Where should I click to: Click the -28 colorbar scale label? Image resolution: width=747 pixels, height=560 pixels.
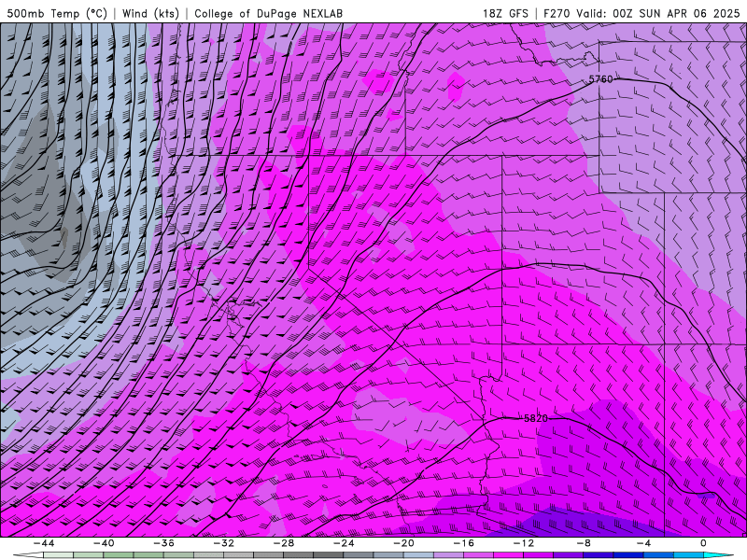(284, 543)
